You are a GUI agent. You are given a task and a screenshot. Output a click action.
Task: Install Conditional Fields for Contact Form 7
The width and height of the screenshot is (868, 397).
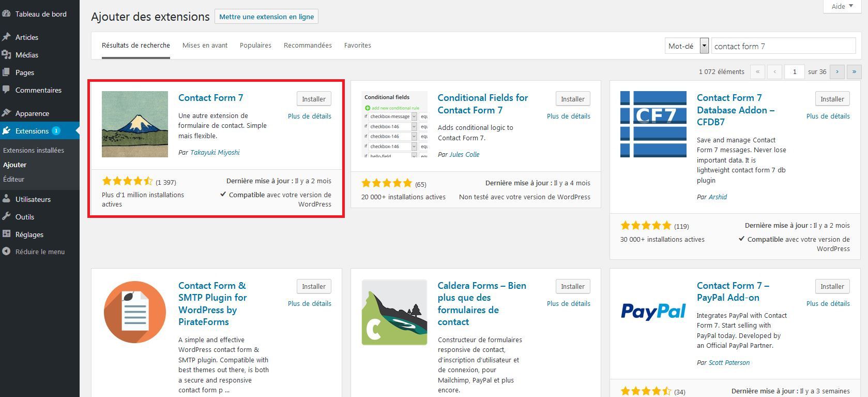tap(573, 99)
